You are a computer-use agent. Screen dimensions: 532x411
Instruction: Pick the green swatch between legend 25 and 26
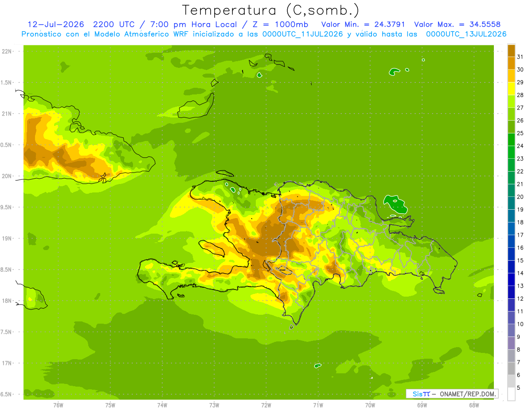click(x=511, y=127)
